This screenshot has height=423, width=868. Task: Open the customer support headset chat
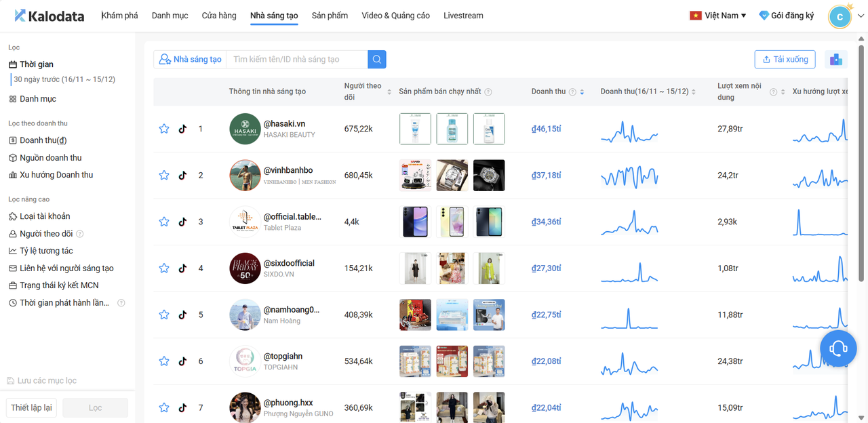(838, 348)
